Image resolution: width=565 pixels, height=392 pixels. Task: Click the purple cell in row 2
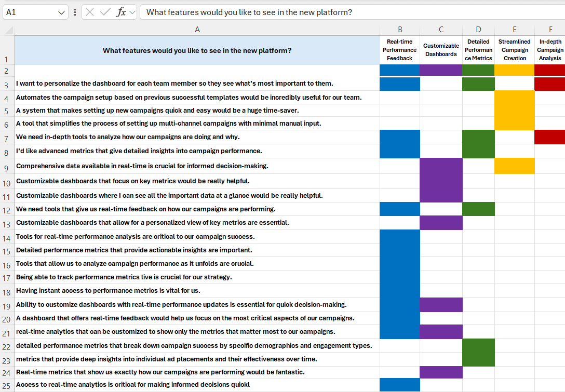(441, 70)
